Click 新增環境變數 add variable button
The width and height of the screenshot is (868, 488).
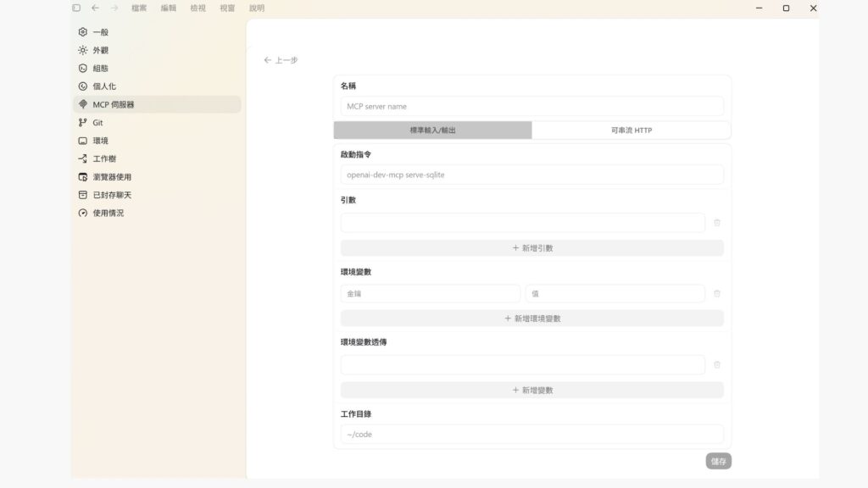tap(531, 319)
